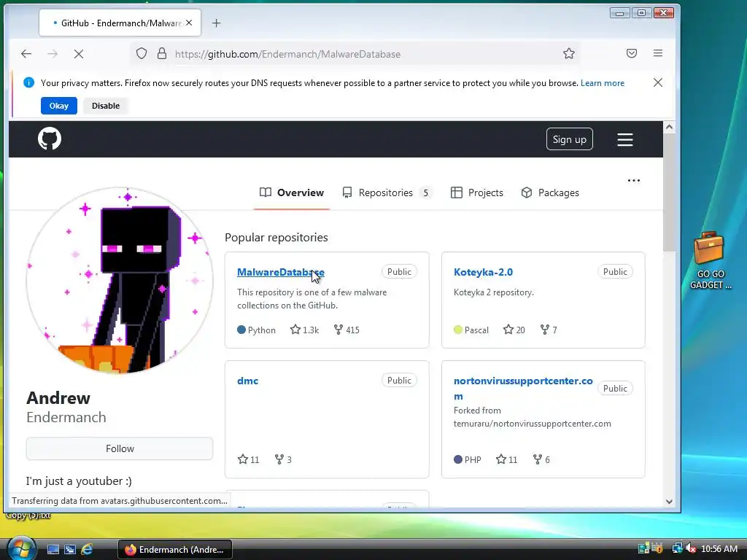Image resolution: width=747 pixels, height=560 pixels.
Task: Stop loading the page
Action: 79,54
